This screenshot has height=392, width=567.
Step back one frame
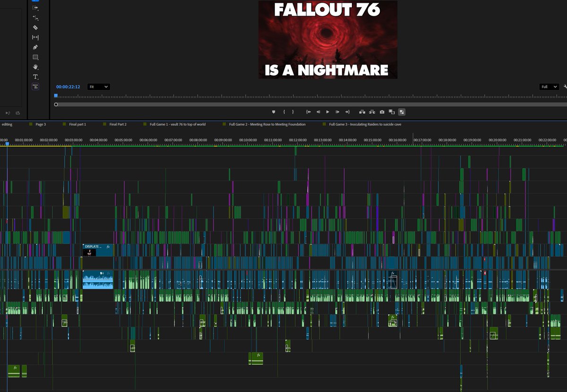point(318,112)
